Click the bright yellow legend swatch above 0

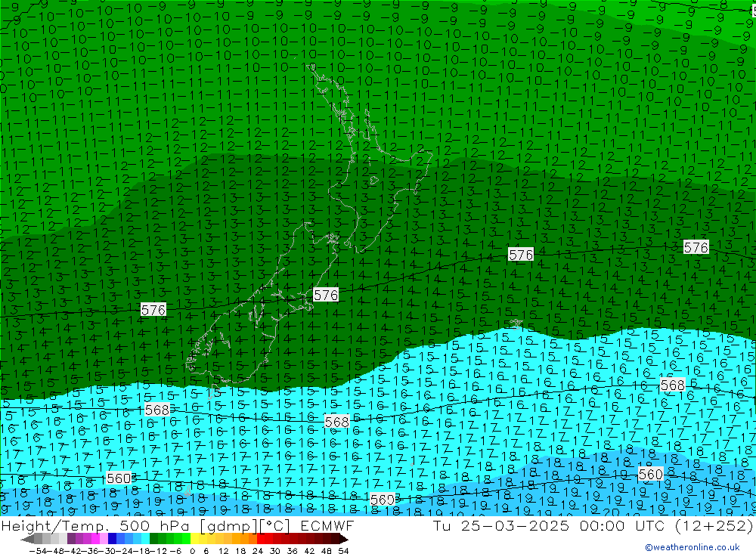tap(195, 539)
